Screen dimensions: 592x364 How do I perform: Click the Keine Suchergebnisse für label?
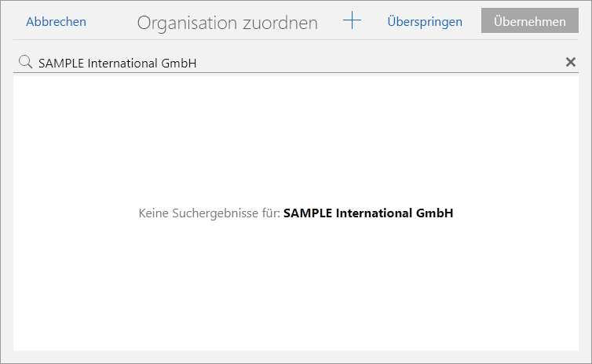(x=209, y=213)
